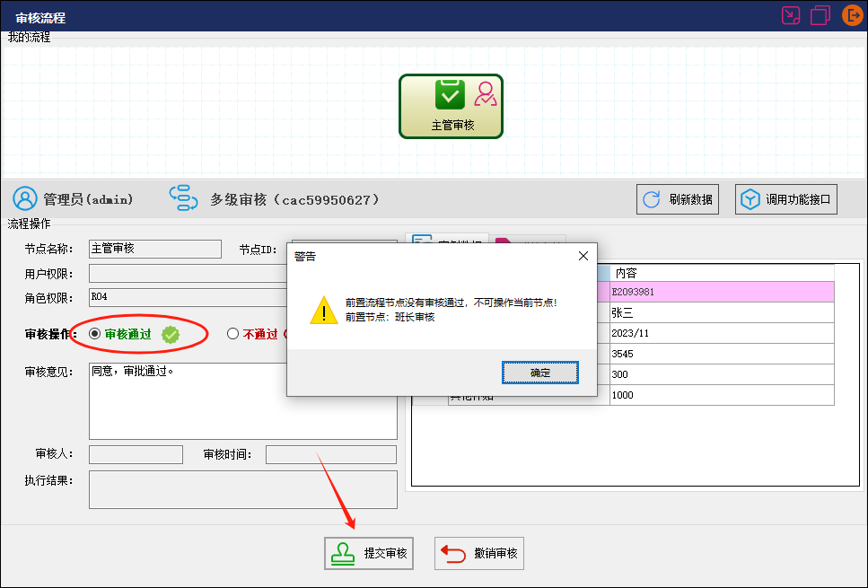Click the 管理员 user avatar icon
Image resolution: width=868 pixels, height=588 pixels.
(25, 198)
